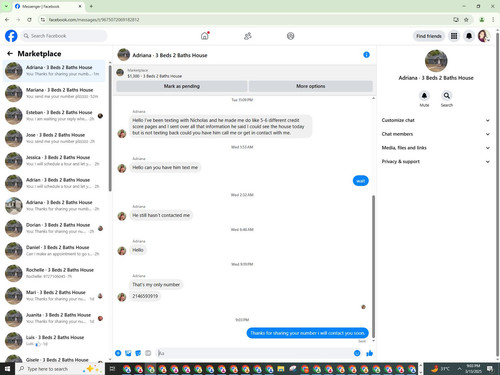Open a new browser tab
Image resolution: width=500 pixels, height=375 pixels.
coord(91,6)
